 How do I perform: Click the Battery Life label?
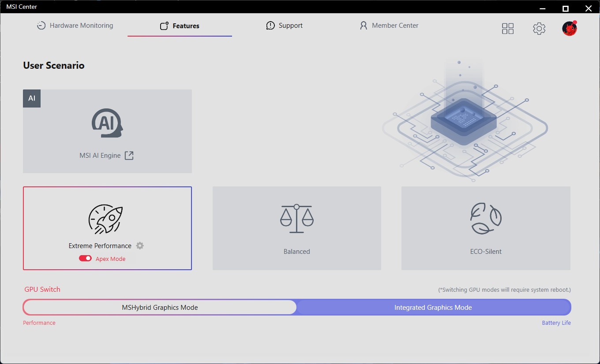click(x=556, y=323)
